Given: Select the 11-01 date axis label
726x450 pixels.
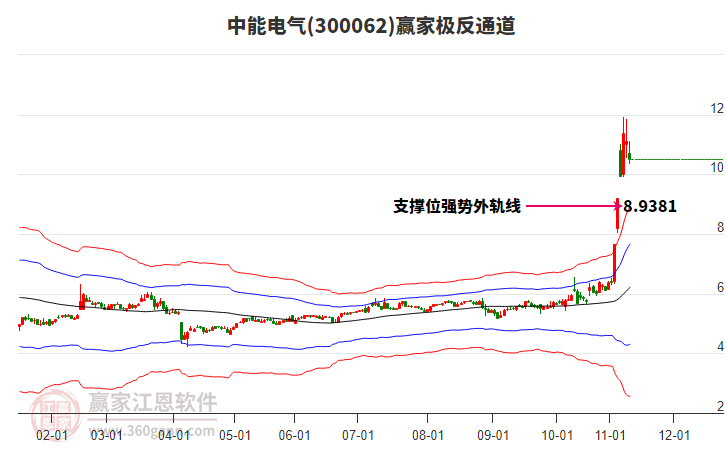Looking at the screenshot, I should click(x=610, y=436).
